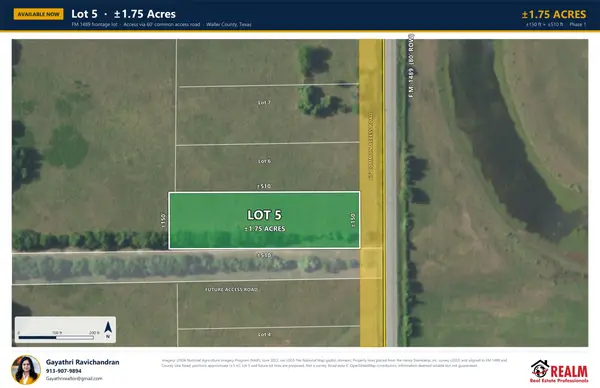Image resolution: width=600 pixels, height=388 pixels.
Task: Select the green 'LOT 5' parcel label
Action: click(264, 215)
